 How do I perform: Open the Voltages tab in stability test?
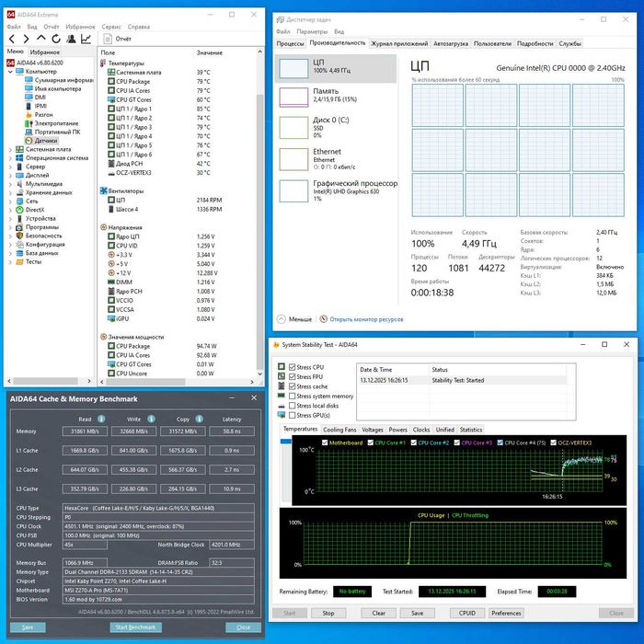click(372, 430)
